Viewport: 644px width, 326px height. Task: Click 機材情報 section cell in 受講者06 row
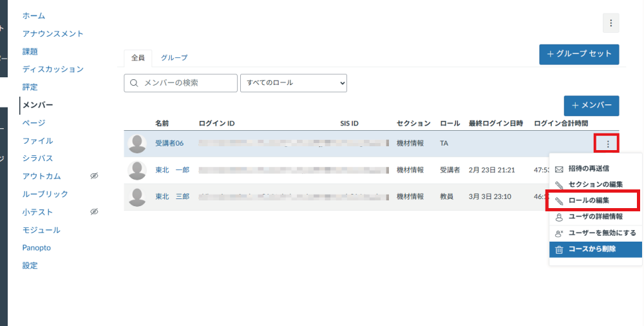point(410,144)
